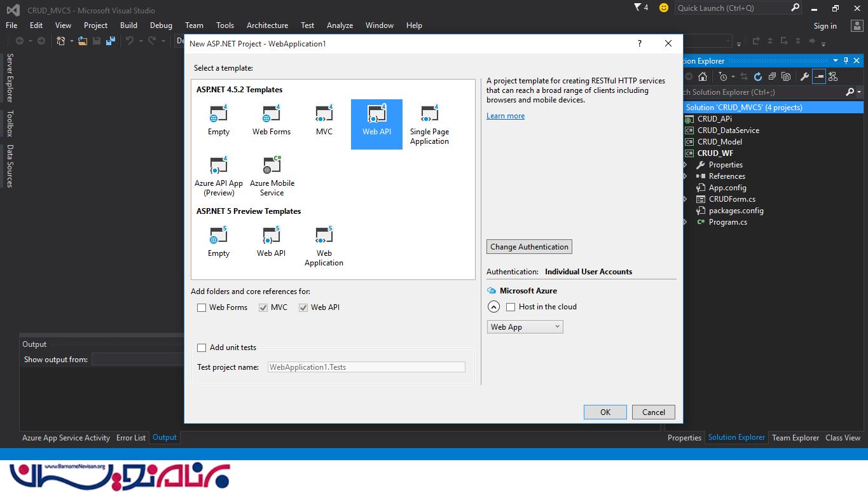Check the Add unit tests box
This screenshot has width=868, height=492.
pyautogui.click(x=202, y=348)
